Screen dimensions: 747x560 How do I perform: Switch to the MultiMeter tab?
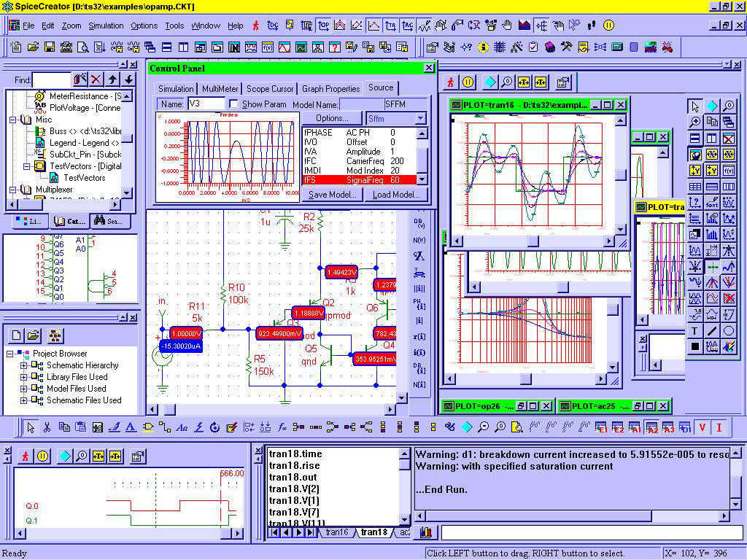tap(220, 88)
